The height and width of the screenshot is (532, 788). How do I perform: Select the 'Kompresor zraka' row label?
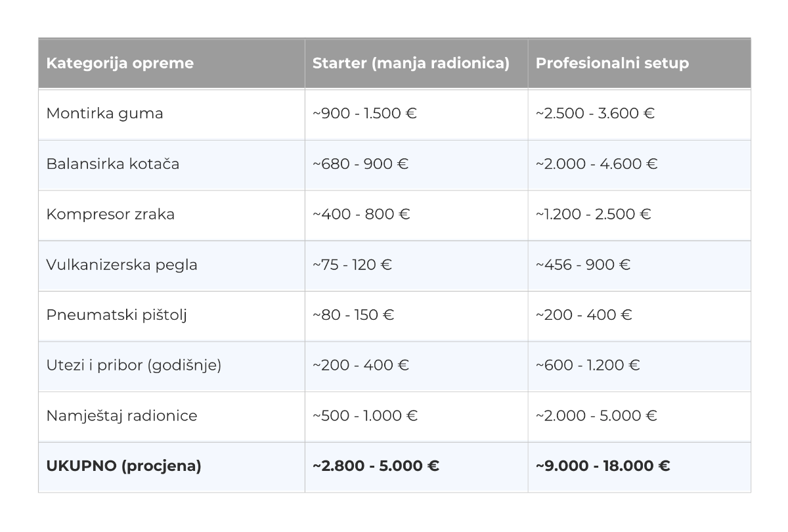pyautogui.click(x=110, y=214)
